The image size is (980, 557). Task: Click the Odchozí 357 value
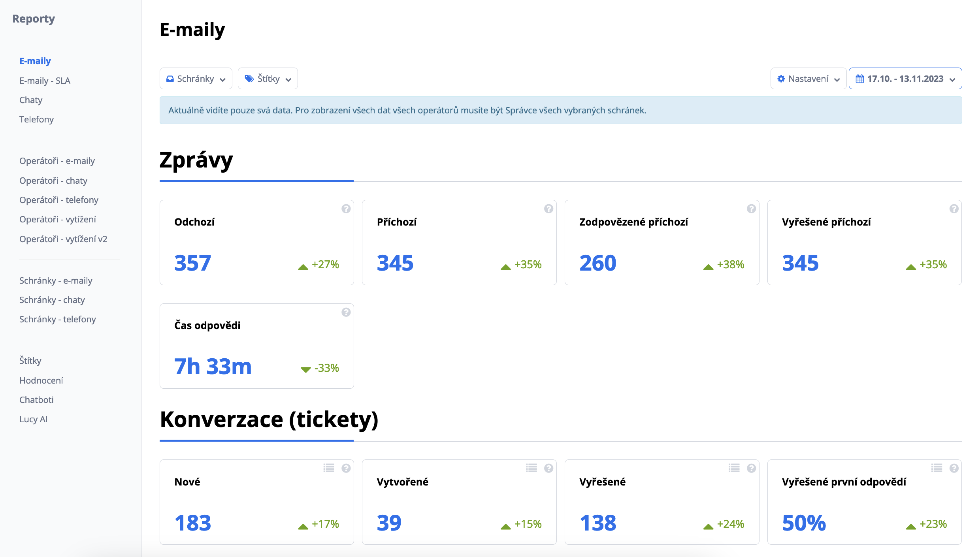coord(193,263)
